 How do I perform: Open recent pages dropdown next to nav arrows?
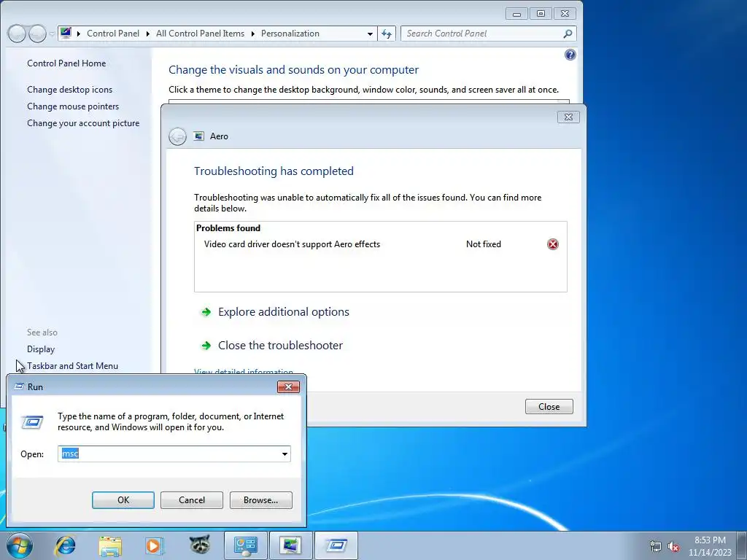(x=52, y=34)
